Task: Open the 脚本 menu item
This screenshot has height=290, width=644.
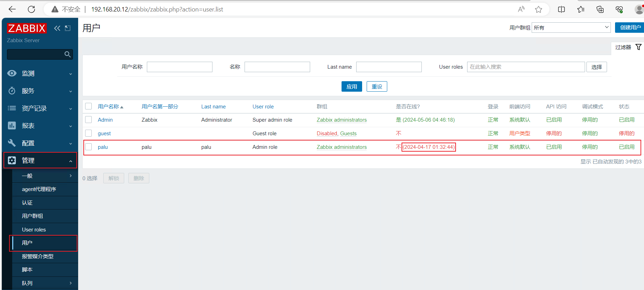Action: pyautogui.click(x=45, y=269)
